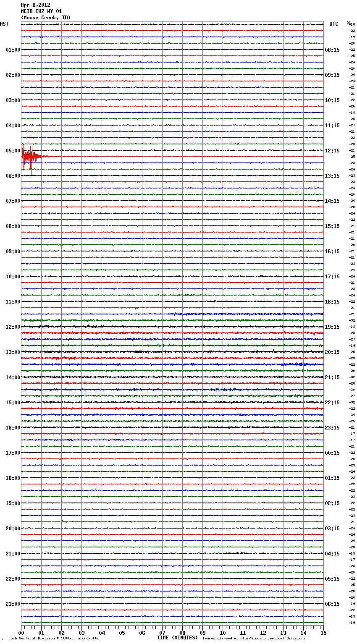
Task: Select the '06:00' MST time label
Action: [13, 176]
